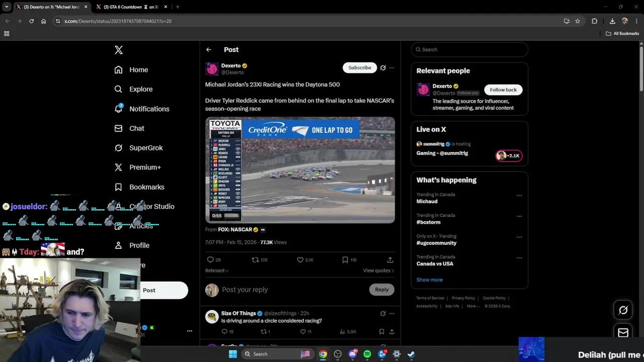Reload the page
644x362 pixels.
pos(31,21)
